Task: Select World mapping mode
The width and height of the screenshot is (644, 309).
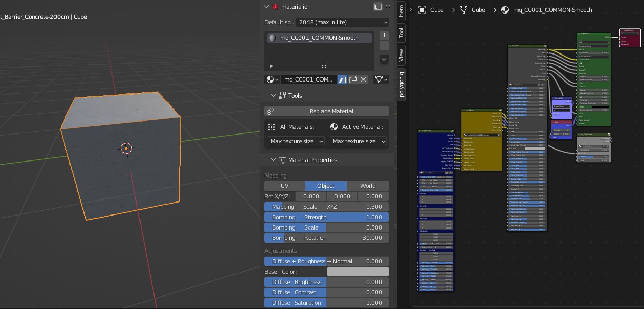Action: [x=368, y=185]
